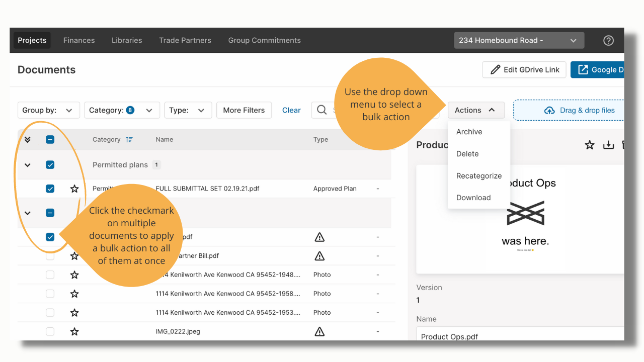This screenshot has height=362, width=644.
Task: Open the help question mark icon
Action: click(x=608, y=41)
